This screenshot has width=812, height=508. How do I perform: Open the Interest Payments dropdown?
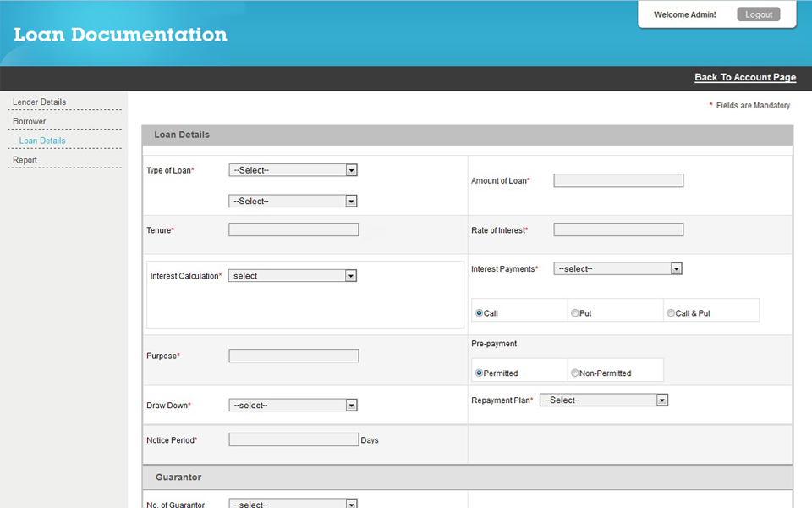point(617,269)
